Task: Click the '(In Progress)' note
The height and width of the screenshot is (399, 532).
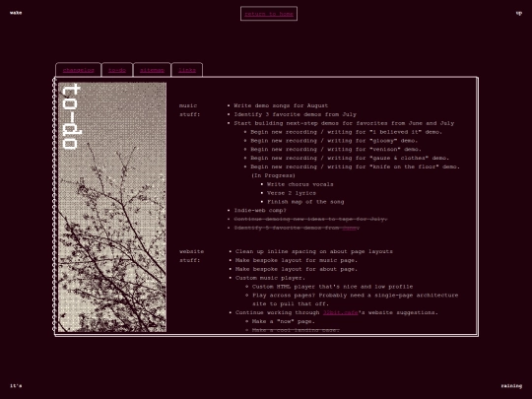Action: click(x=273, y=175)
